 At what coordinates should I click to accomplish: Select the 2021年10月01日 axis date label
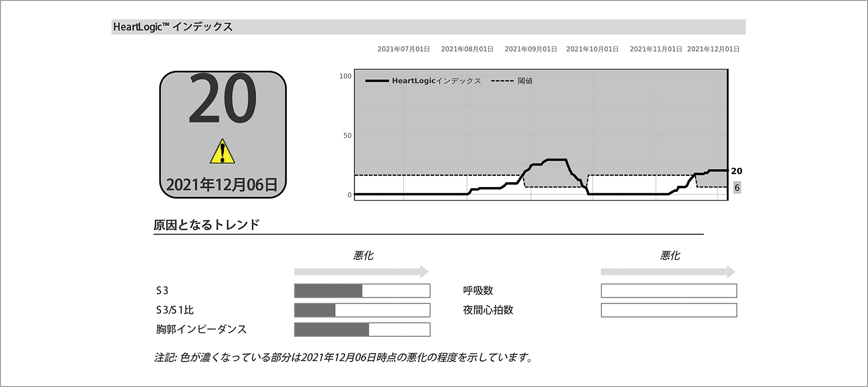pos(592,49)
